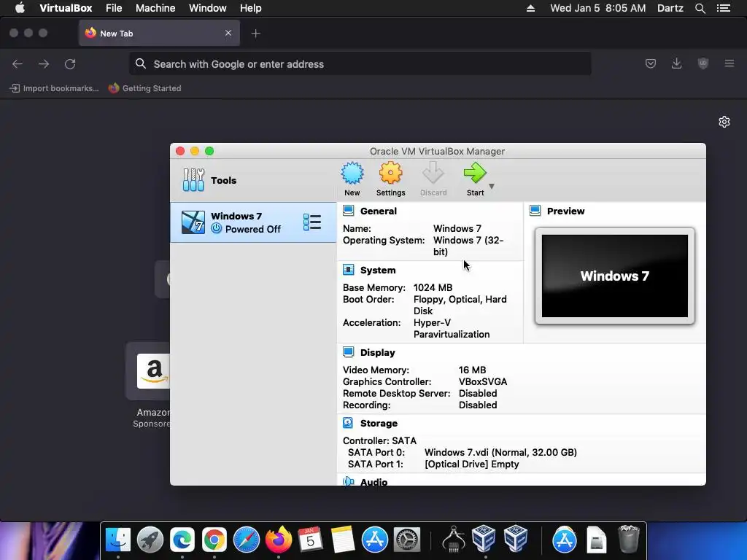This screenshot has width=747, height=560.
Task: Open Trash in the dock
Action: pos(628,539)
